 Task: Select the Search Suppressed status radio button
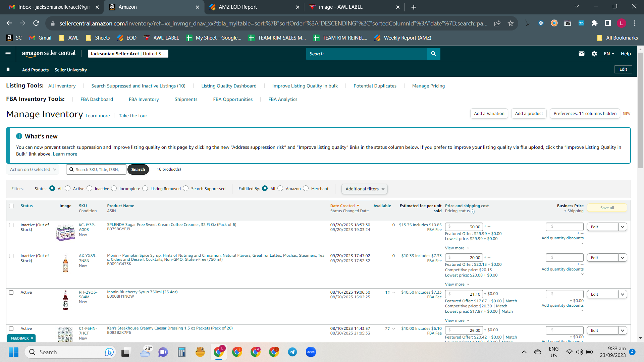pos(186,188)
